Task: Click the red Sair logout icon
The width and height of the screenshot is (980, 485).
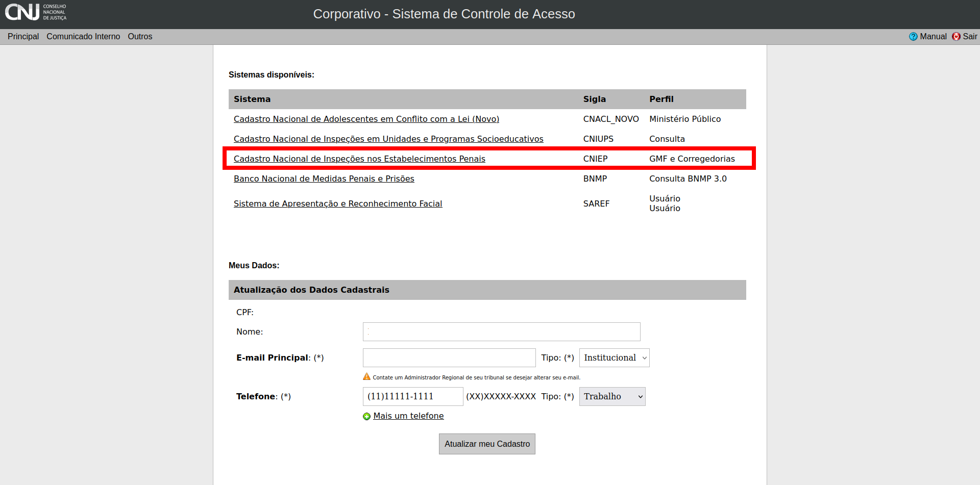Action: coord(956,37)
